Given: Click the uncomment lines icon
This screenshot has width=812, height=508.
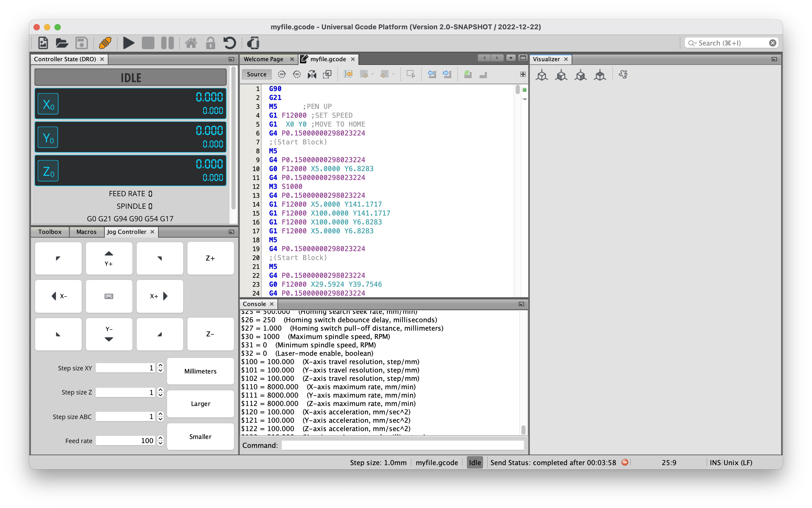Looking at the screenshot, I should tap(483, 74).
